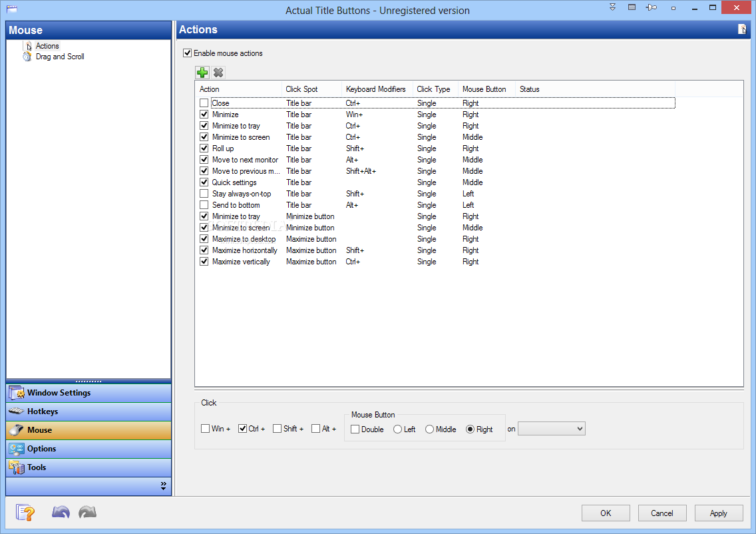Sort by the Mouse Button column header

[486, 89]
